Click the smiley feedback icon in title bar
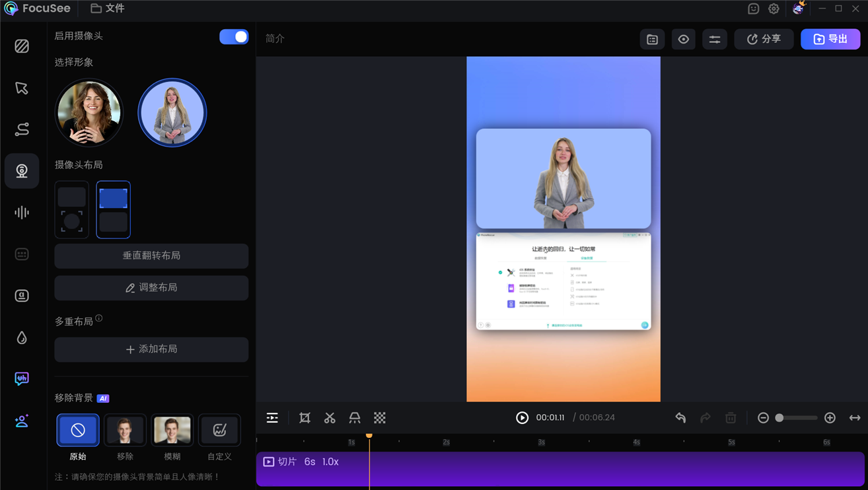 point(753,9)
